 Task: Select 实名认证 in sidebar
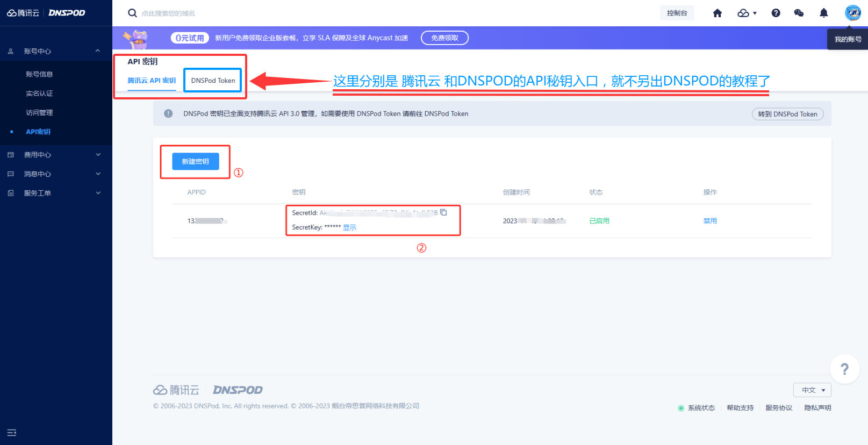(39, 94)
